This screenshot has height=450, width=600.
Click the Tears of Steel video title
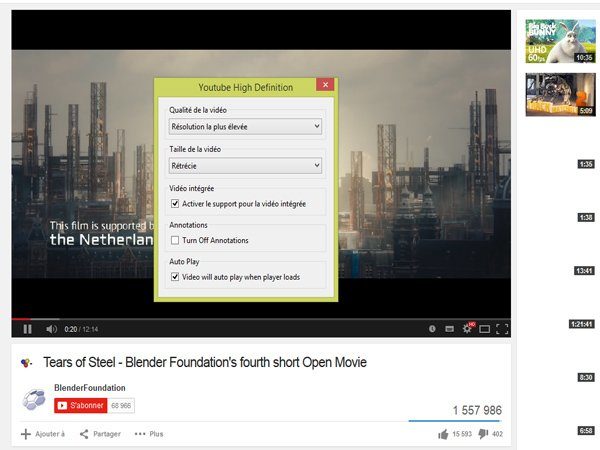click(x=205, y=362)
